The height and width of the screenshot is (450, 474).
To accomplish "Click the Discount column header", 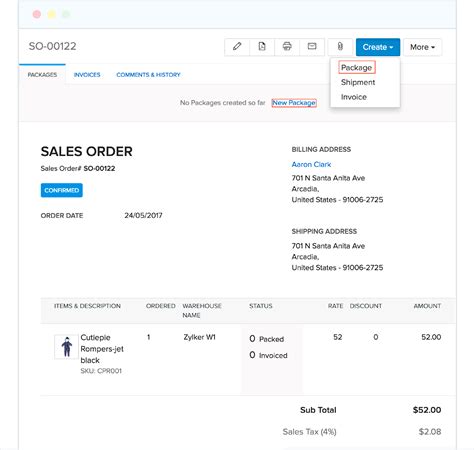I will [366, 306].
